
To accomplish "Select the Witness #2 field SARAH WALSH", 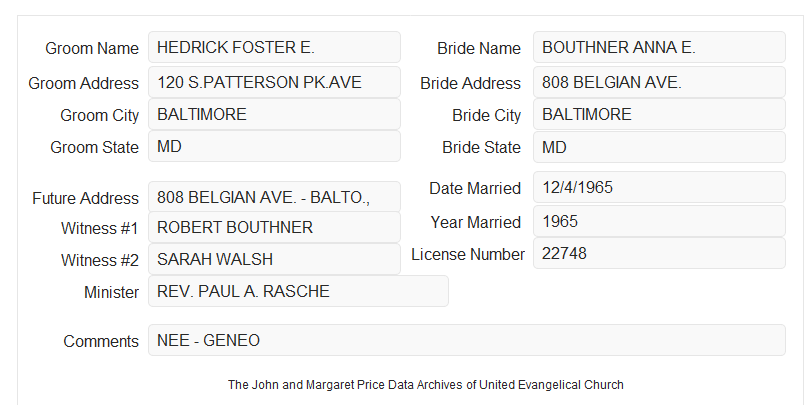I will 274,259.
